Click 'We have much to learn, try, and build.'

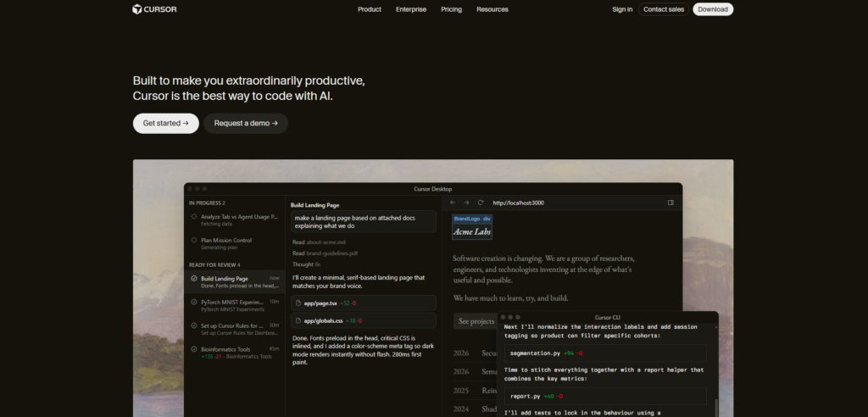510,298
